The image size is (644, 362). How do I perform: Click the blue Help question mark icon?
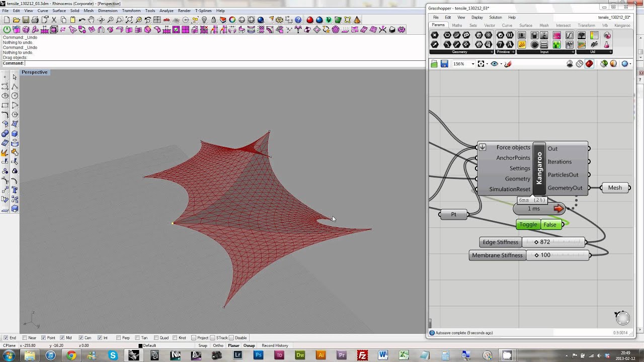point(298,20)
